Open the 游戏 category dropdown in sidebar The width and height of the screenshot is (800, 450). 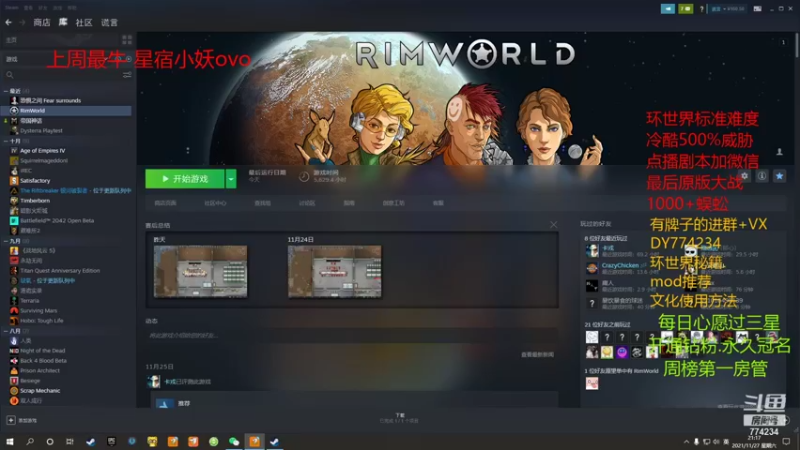coord(68,59)
